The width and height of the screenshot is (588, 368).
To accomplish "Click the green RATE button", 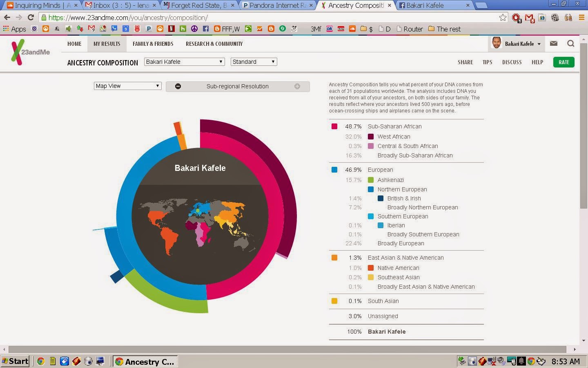I will pyautogui.click(x=564, y=62).
